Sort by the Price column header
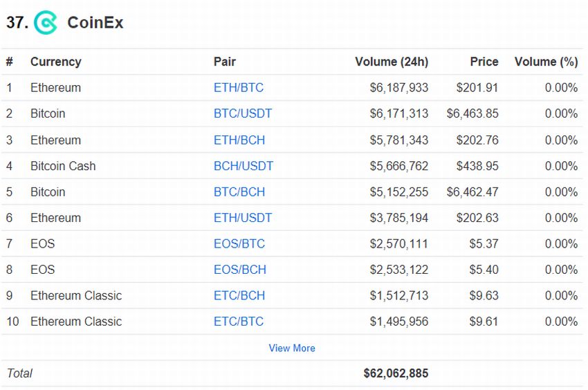Screen dimensions: 588x390 point(484,62)
